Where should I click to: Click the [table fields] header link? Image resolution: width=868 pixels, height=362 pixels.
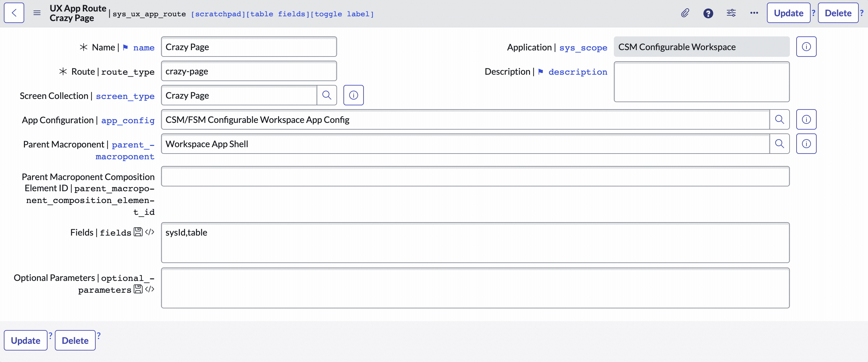click(x=278, y=14)
